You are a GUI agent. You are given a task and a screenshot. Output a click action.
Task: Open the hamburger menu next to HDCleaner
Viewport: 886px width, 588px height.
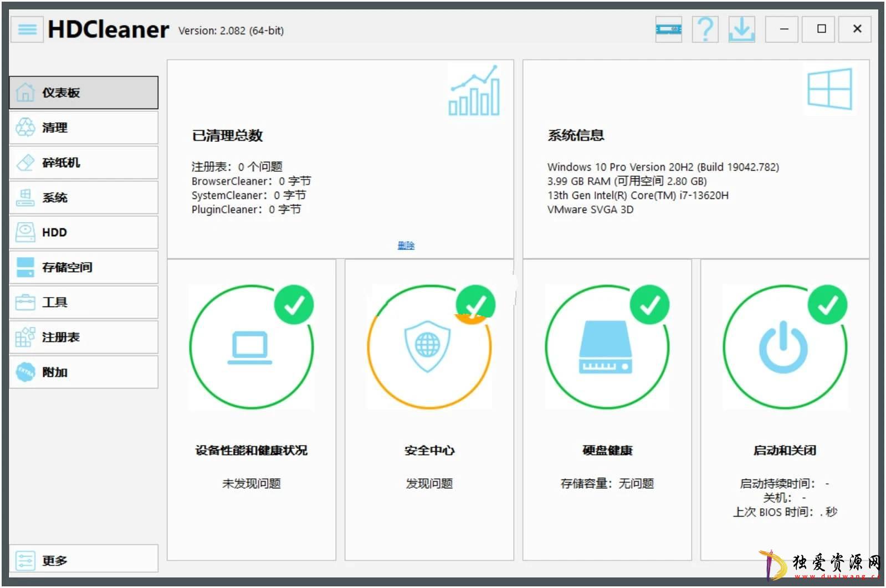click(x=27, y=29)
